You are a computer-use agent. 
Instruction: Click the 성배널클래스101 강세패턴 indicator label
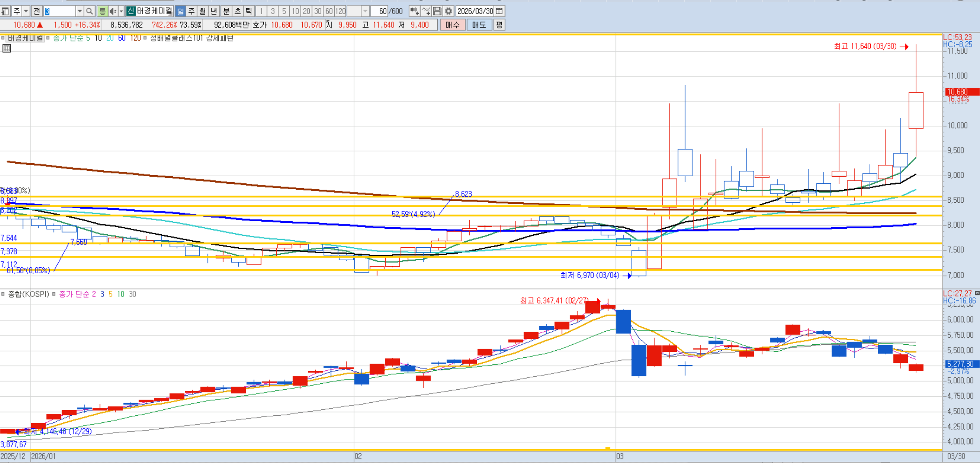(192, 38)
